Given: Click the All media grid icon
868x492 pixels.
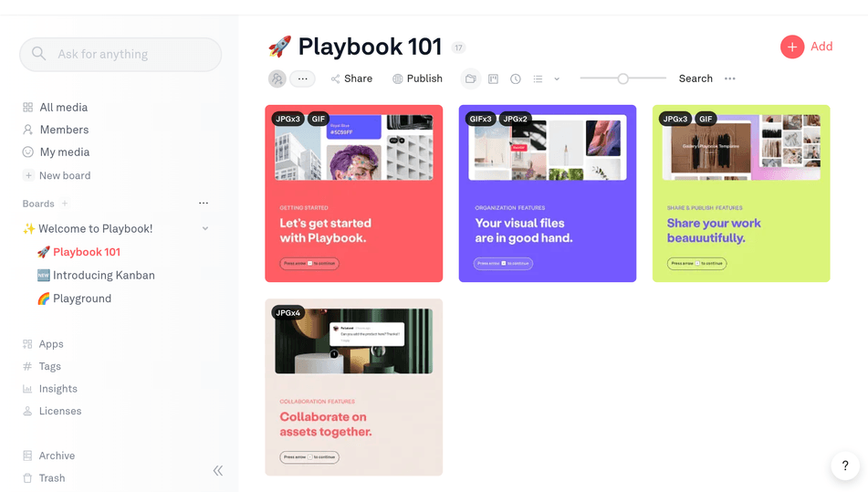Looking at the screenshot, I should [27, 108].
